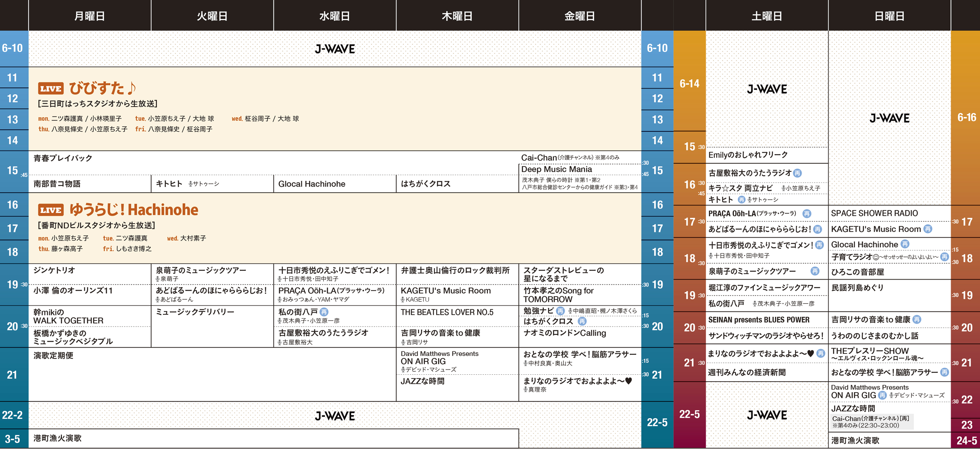Click the J-WAVE logo in Saturday 6-14 slot

(767, 89)
